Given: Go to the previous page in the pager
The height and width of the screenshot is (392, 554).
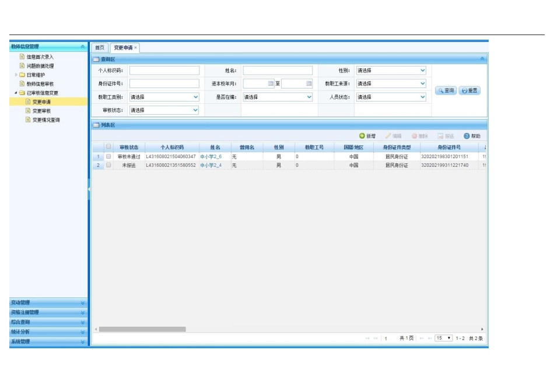Looking at the screenshot, I should click(x=376, y=339).
